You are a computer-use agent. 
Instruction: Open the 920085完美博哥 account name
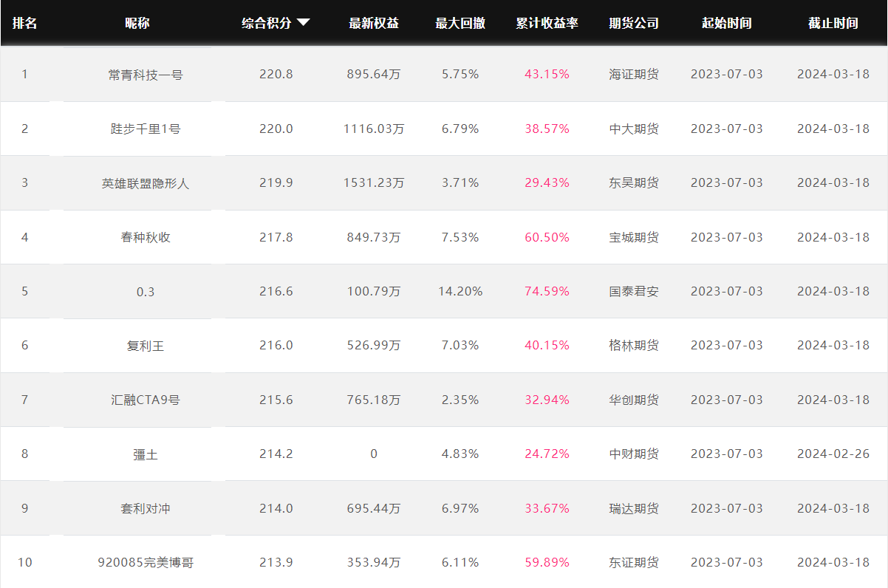click(146, 562)
